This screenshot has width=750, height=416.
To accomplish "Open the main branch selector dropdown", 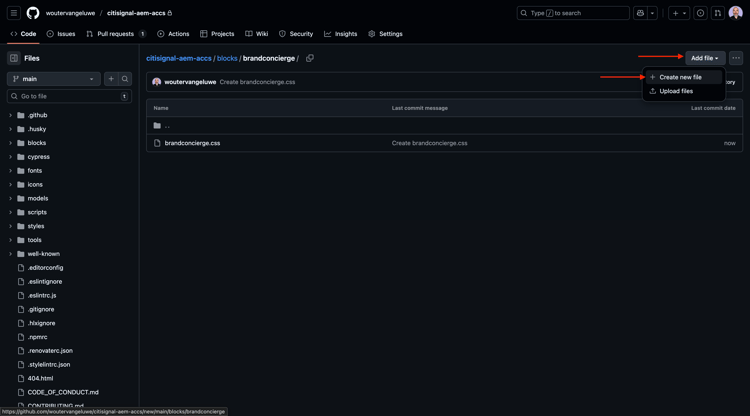I will coord(54,79).
